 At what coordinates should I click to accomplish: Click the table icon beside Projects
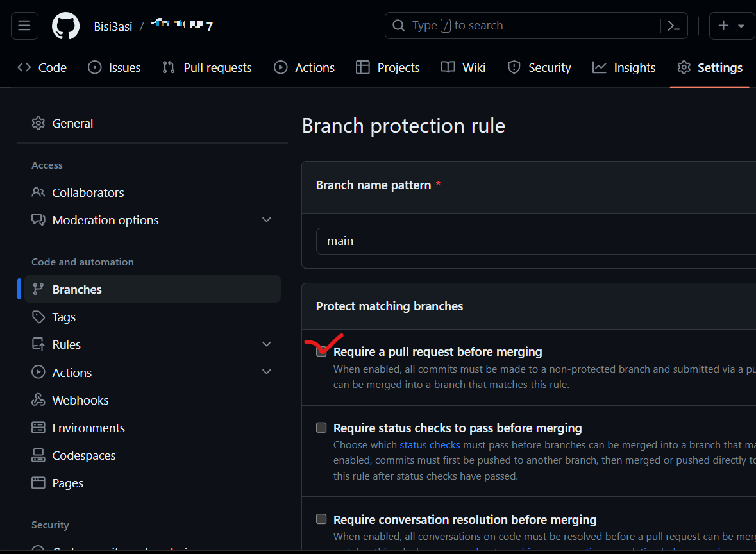pyautogui.click(x=362, y=67)
